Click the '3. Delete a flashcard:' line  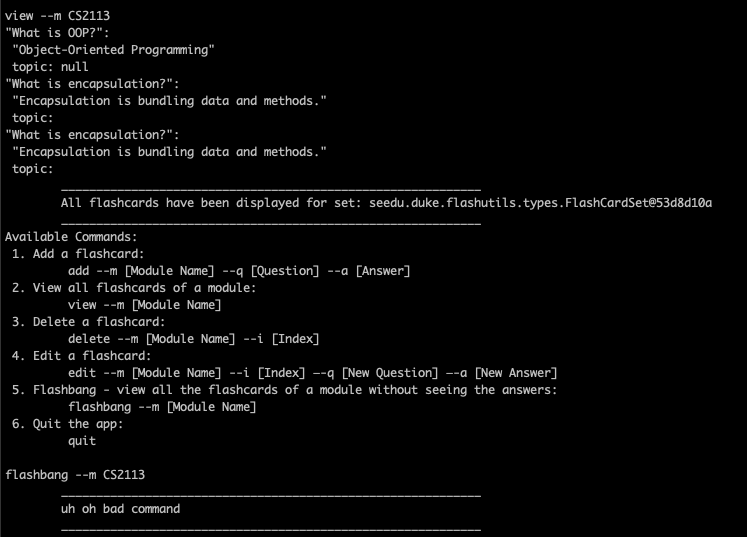(x=88, y=322)
